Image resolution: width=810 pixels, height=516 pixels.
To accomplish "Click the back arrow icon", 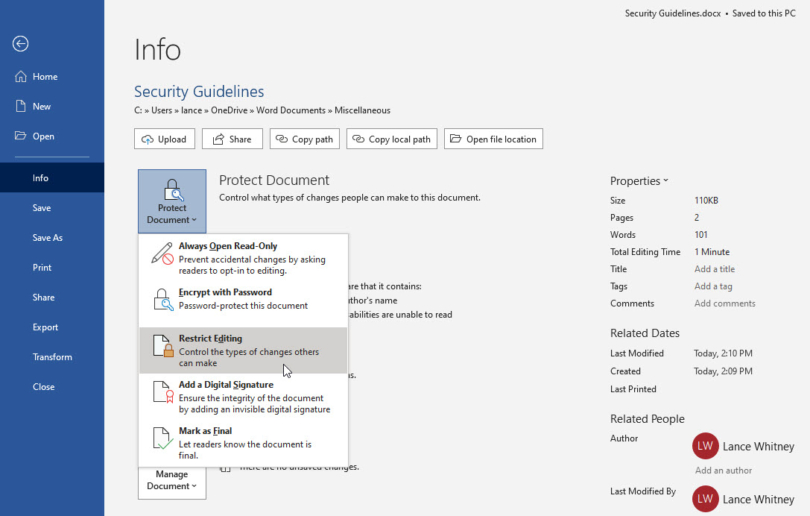I will [20, 43].
